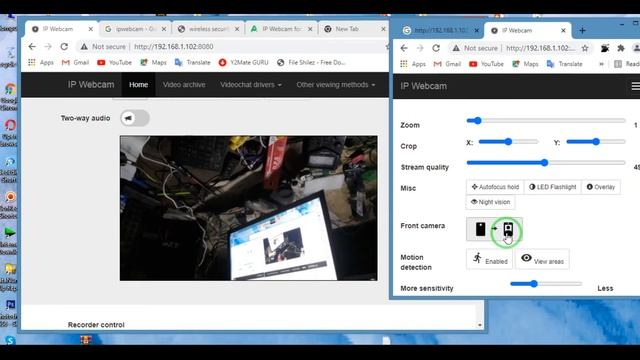Click Home in IP Webcam navbar
640x360 pixels.
138,85
